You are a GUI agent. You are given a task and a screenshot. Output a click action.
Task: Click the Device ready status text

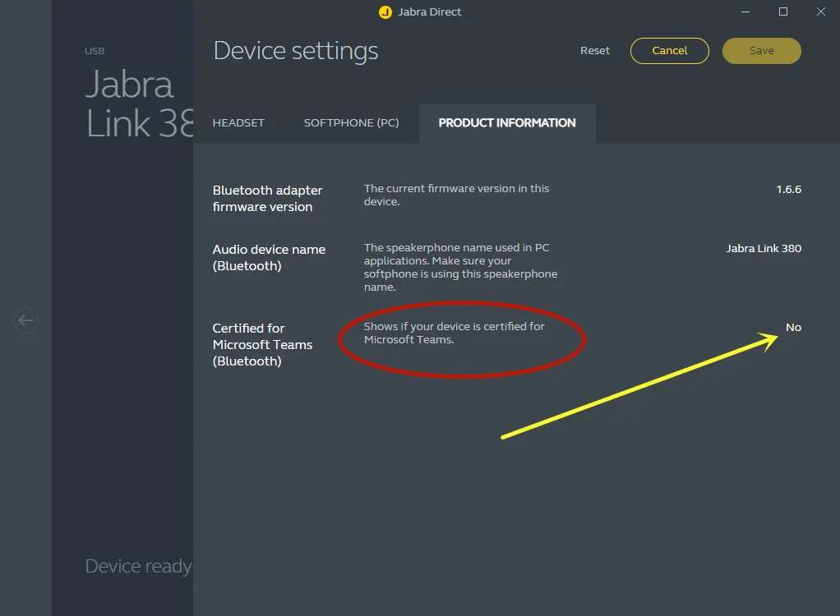[137, 566]
